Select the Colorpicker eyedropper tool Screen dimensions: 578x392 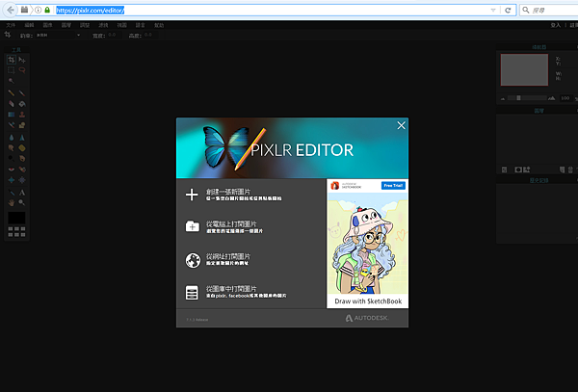coord(12,193)
